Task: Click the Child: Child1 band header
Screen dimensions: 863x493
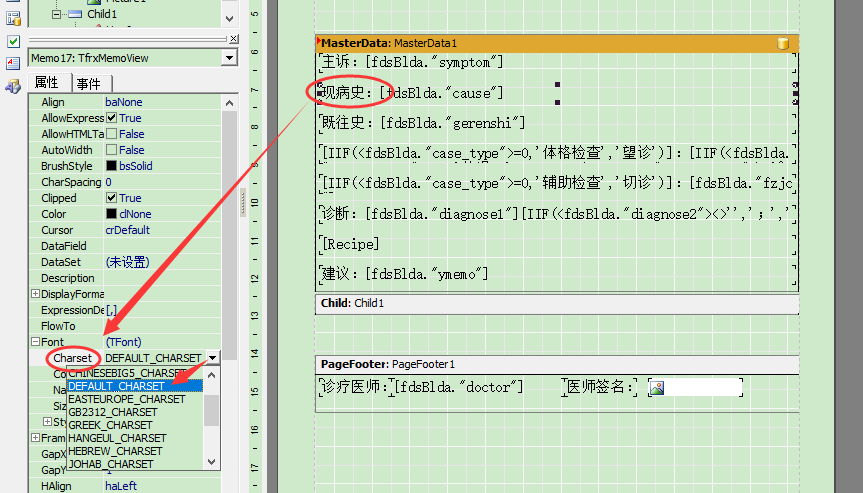Action: coord(557,304)
